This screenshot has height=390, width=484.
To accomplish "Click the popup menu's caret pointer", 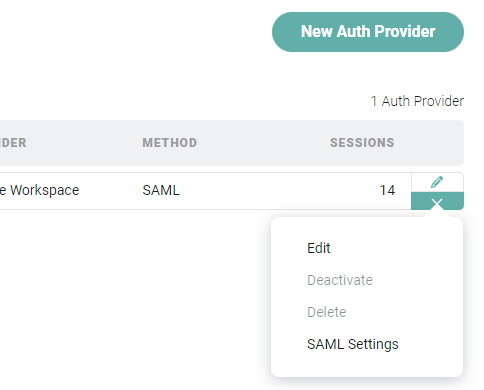I will 437,213.
